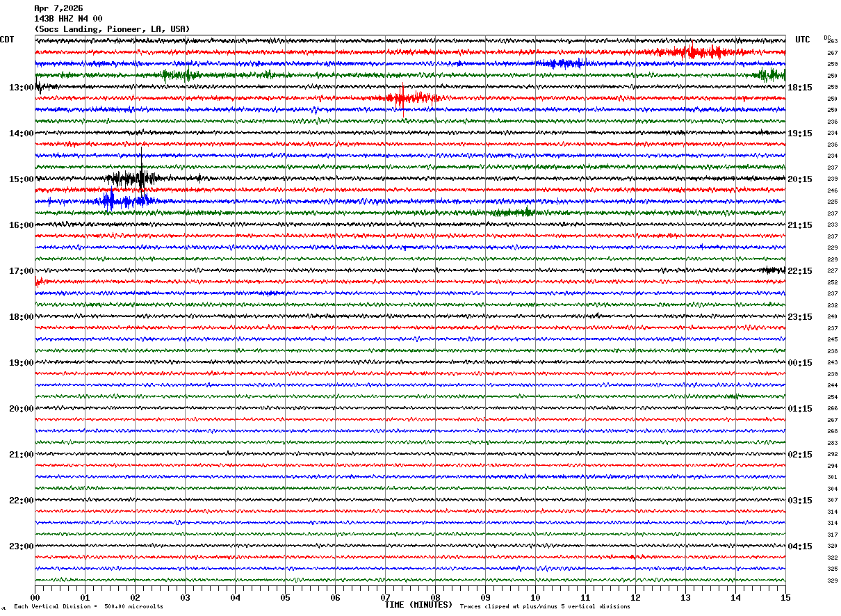This screenshot has width=841, height=616.
Task: Pick the 17:00 CDT time marker
Action: [22, 271]
